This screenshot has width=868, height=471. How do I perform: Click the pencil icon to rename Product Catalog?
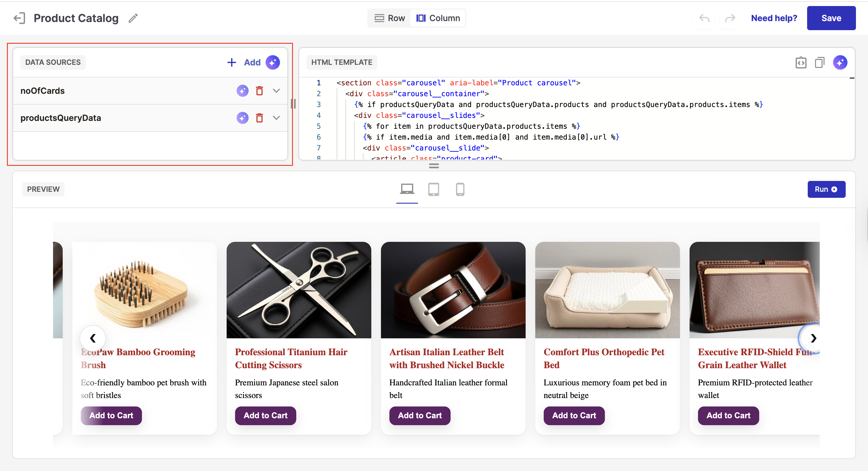[x=133, y=18]
